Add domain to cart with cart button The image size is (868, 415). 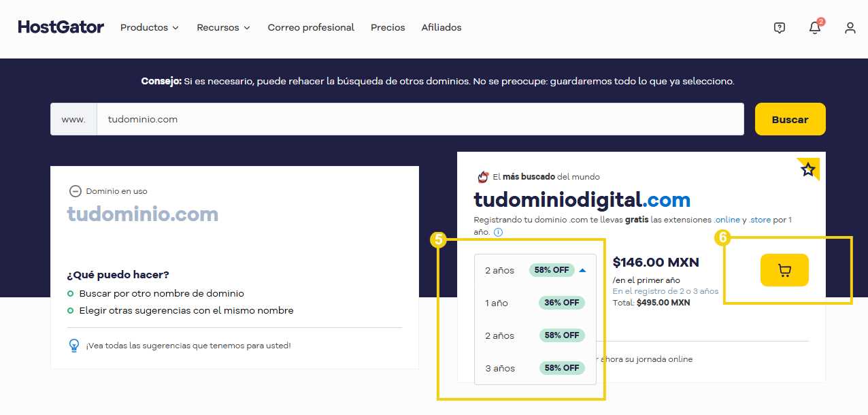784,270
